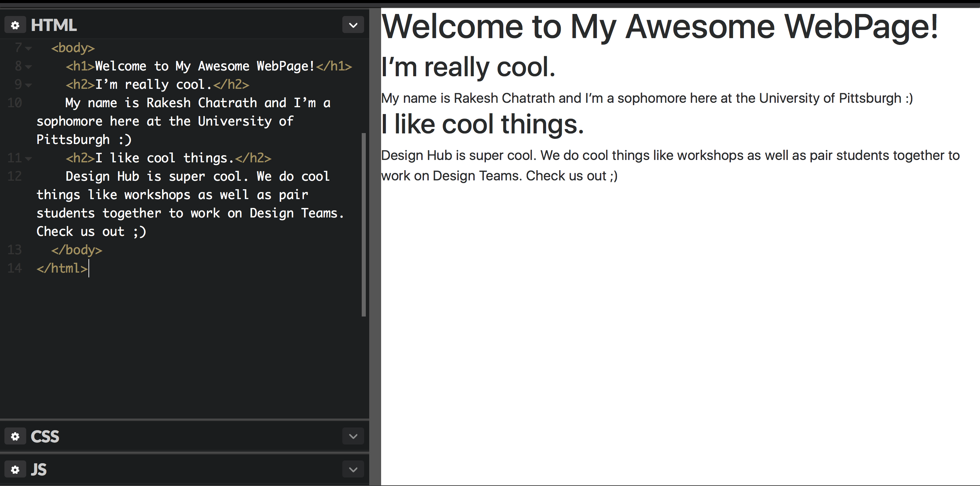The width and height of the screenshot is (980, 486).
Task: Expand the JS panel dropdown chevron
Action: click(353, 470)
